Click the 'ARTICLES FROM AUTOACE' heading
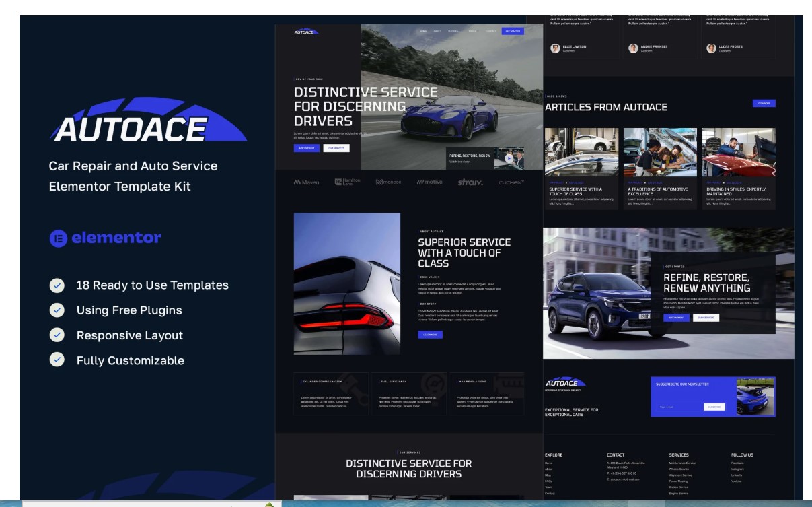This screenshot has width=812, height=507. pos(606,107)
